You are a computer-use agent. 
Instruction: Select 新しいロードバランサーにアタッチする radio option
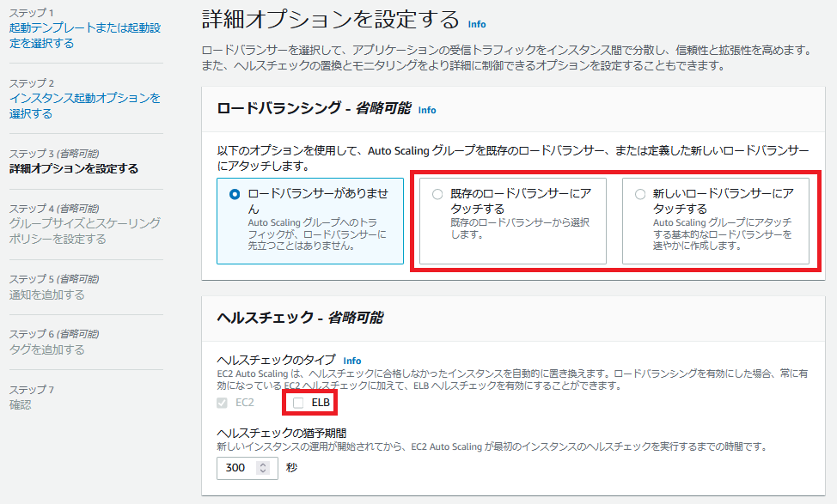click(x=640, y=194)
